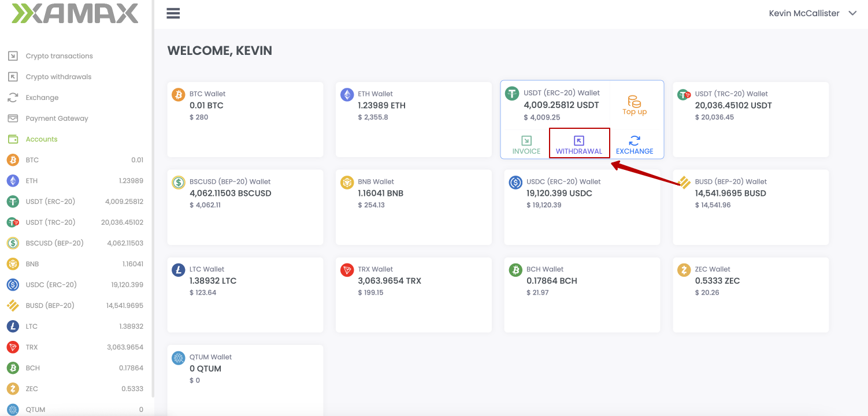
Task: Click the '$ 19,120.39' value text
Action: (544, 205)
